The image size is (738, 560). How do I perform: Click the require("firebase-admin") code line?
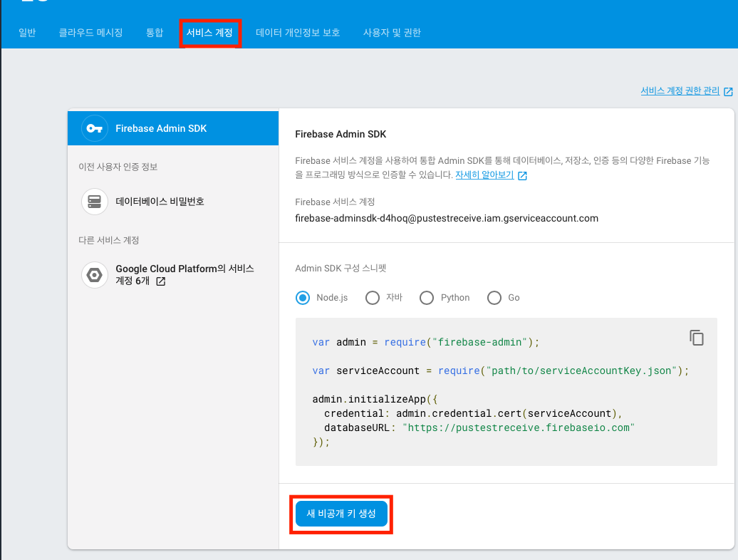coord(425,342)
